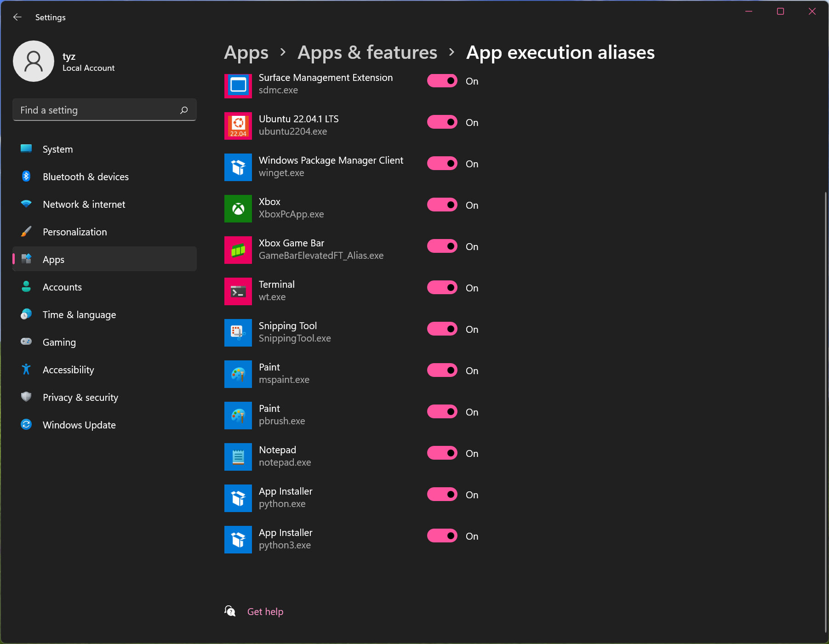Click the Xbox Game Bar icon

click(238, 250)
